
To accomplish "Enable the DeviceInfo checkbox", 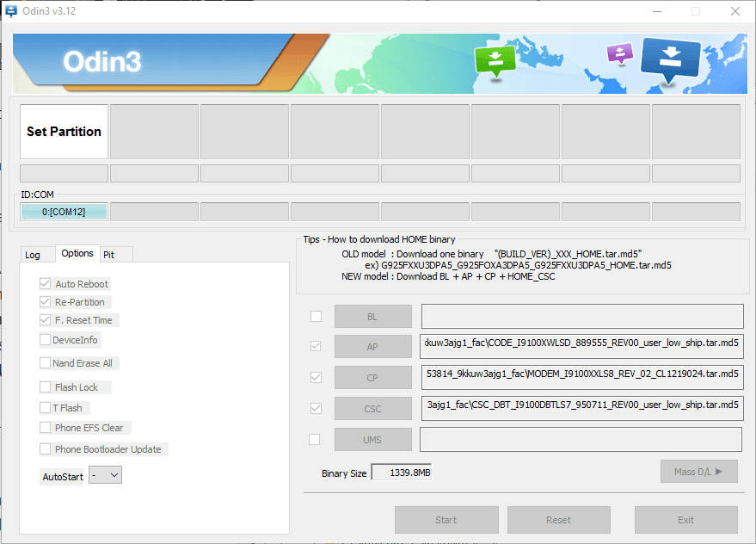I will [46, 340].
